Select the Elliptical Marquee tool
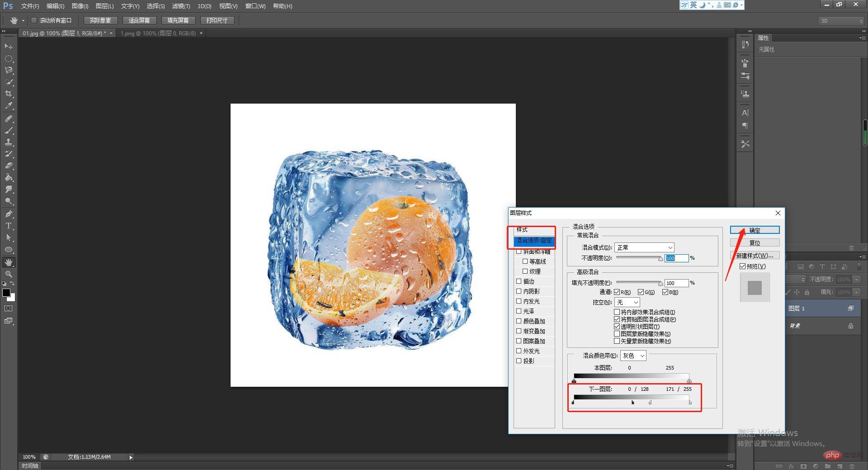This screenshot has height=470, width=868. [9, 58]
